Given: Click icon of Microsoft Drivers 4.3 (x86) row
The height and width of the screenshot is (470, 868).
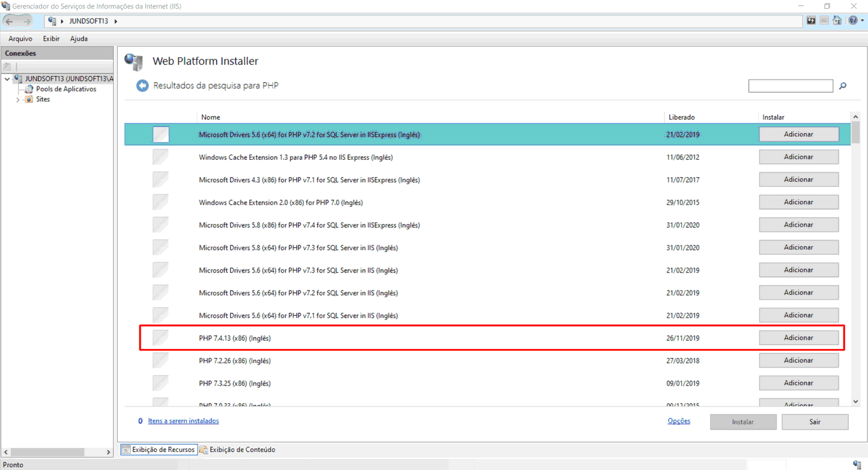Looking at the screenshot, I should point(160,180).
